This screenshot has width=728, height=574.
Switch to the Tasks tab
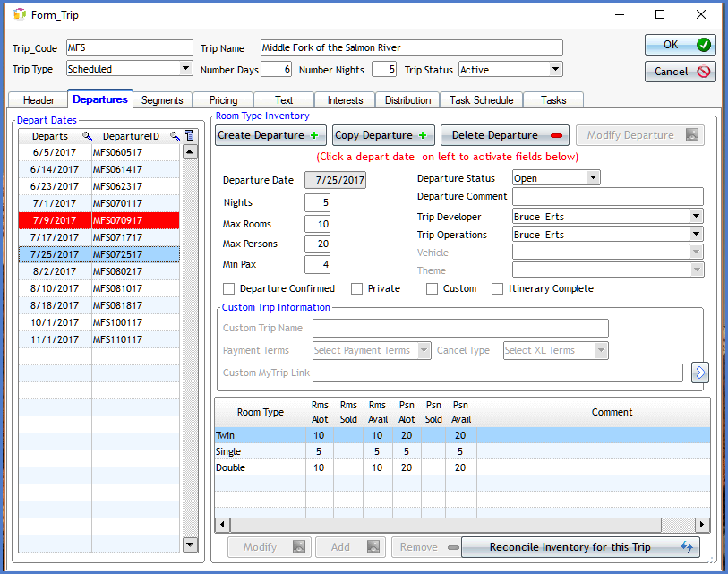click(x=553, y=100)
